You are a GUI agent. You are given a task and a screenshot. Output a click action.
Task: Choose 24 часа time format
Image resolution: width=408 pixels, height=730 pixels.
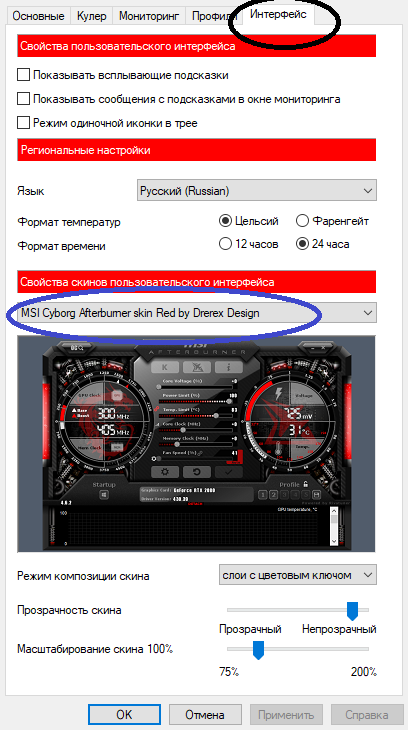[323, 244]
